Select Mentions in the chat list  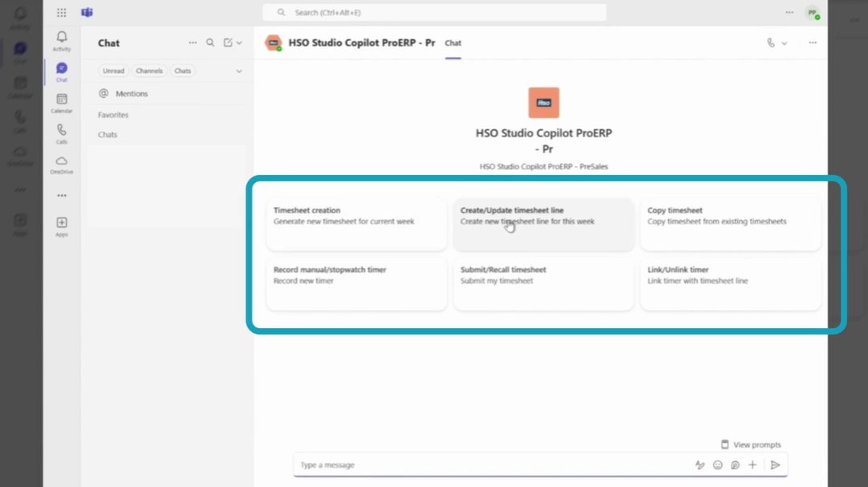click(x=132, y=94)
